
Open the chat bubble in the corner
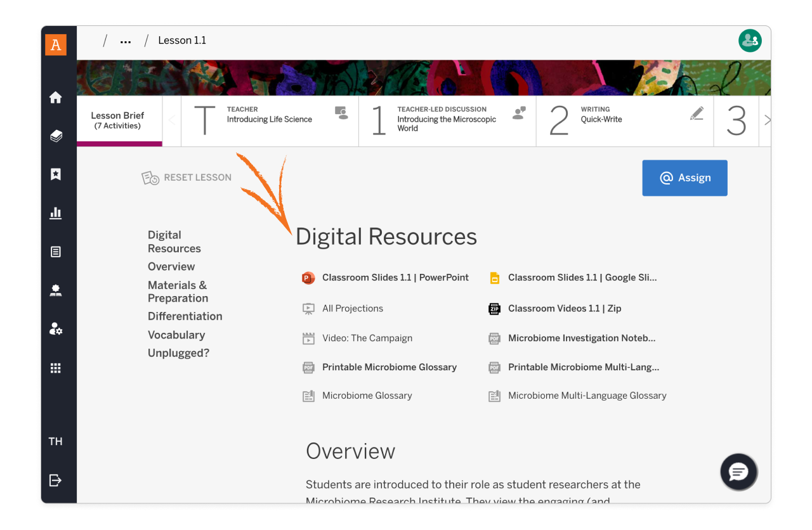pos(738,472)
